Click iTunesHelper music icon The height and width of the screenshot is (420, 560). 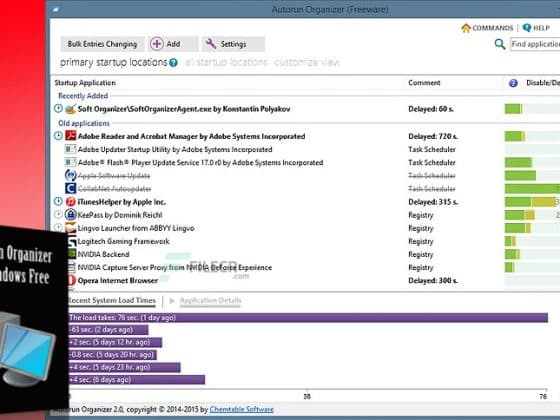click(70, 201)
